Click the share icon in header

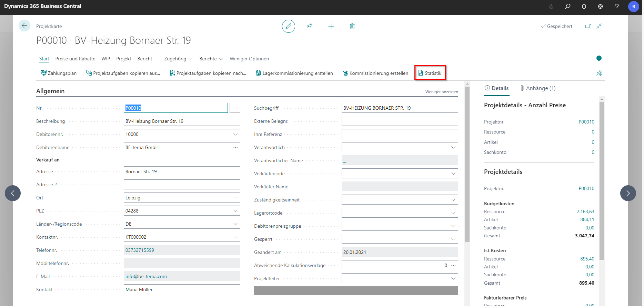coord(310,26)
